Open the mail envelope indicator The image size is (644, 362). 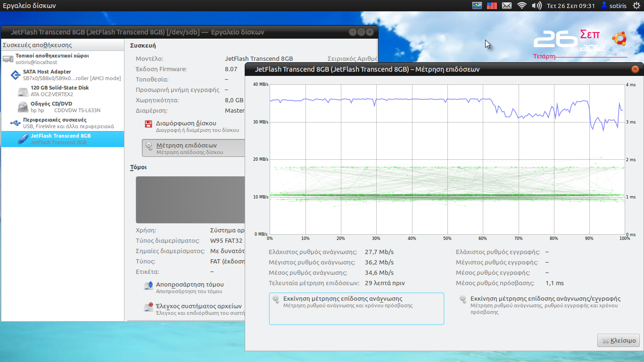[507, 6]
